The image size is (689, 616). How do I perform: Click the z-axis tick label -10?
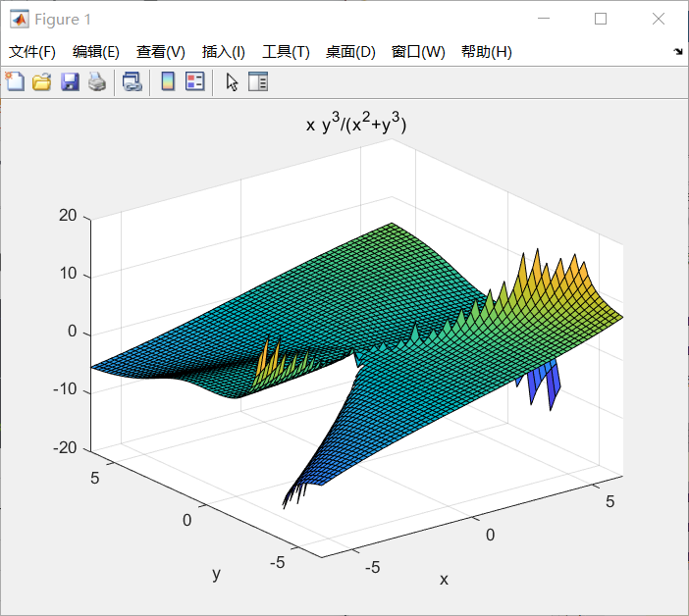click(x=65, y=389)
